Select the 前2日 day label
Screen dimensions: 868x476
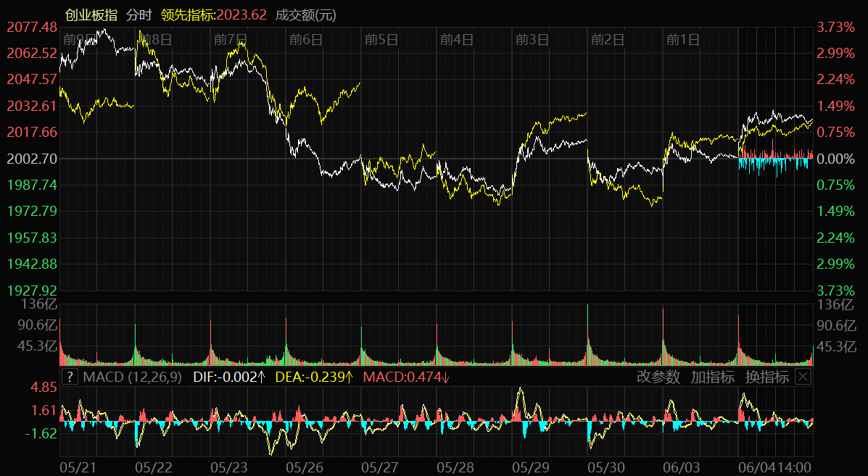[607, 39]
